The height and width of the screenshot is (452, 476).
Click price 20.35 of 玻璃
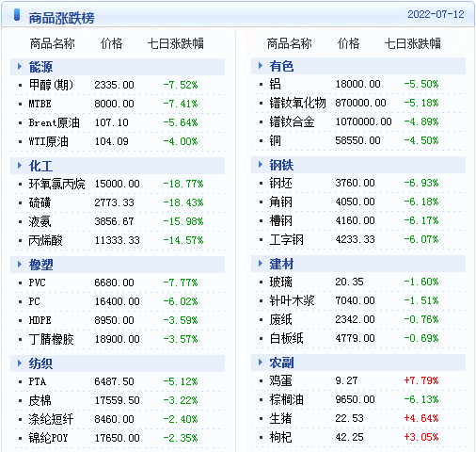(x=349, y=282)
